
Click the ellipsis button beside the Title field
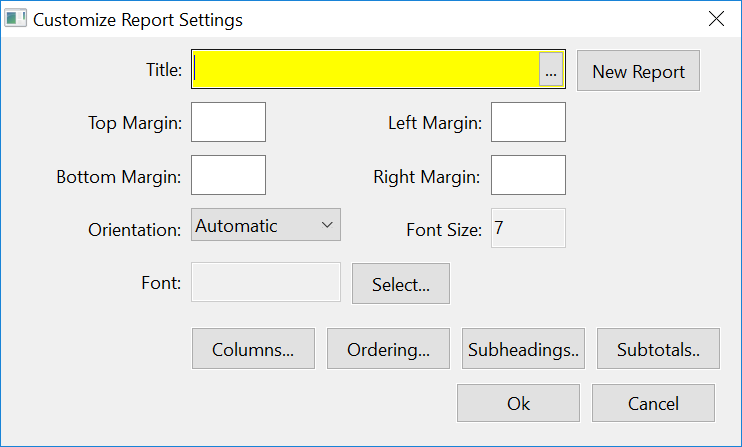tap(551, 71)
